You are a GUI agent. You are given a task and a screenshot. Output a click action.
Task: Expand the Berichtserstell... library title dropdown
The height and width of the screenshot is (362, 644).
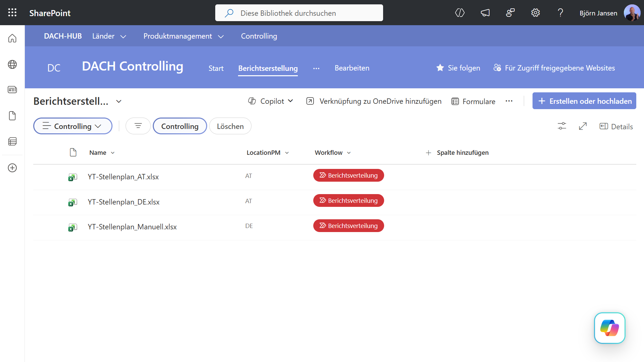tap(119, 101)
